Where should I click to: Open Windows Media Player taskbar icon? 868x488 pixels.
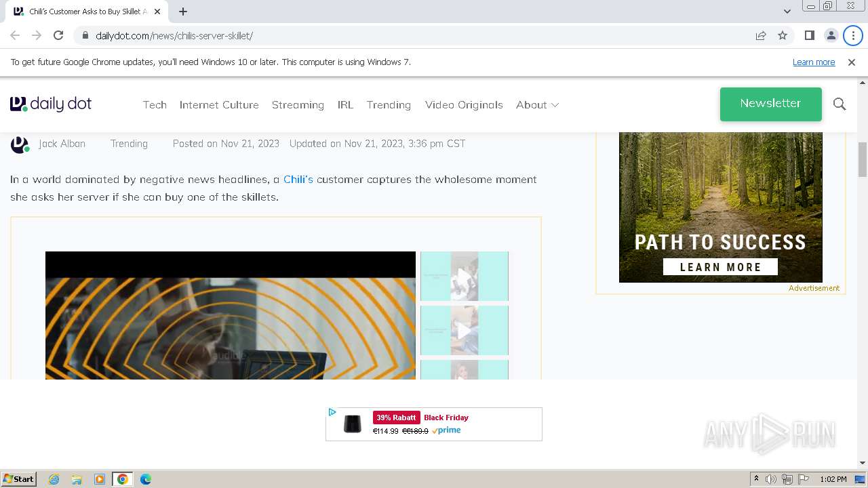tap(100, 479)
